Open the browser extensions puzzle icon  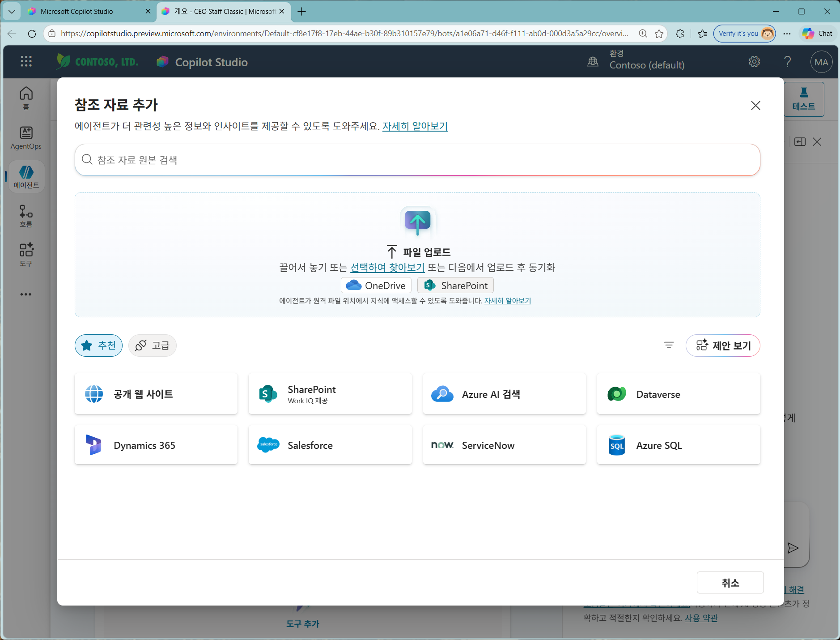(680, 34)
